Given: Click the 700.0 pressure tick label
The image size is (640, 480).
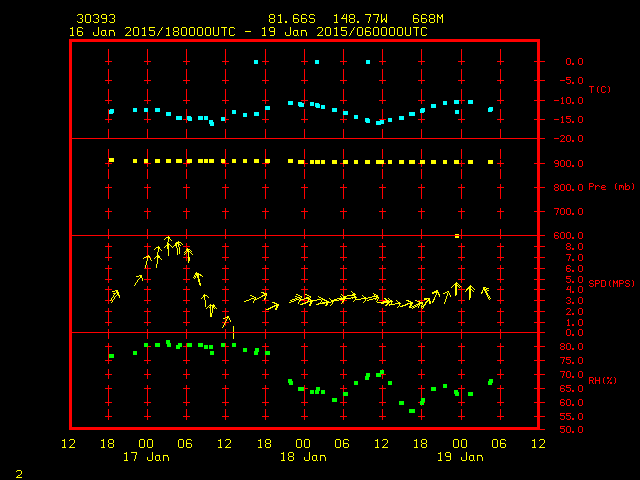Looking at the screenshot, I should tap(569, 211).
